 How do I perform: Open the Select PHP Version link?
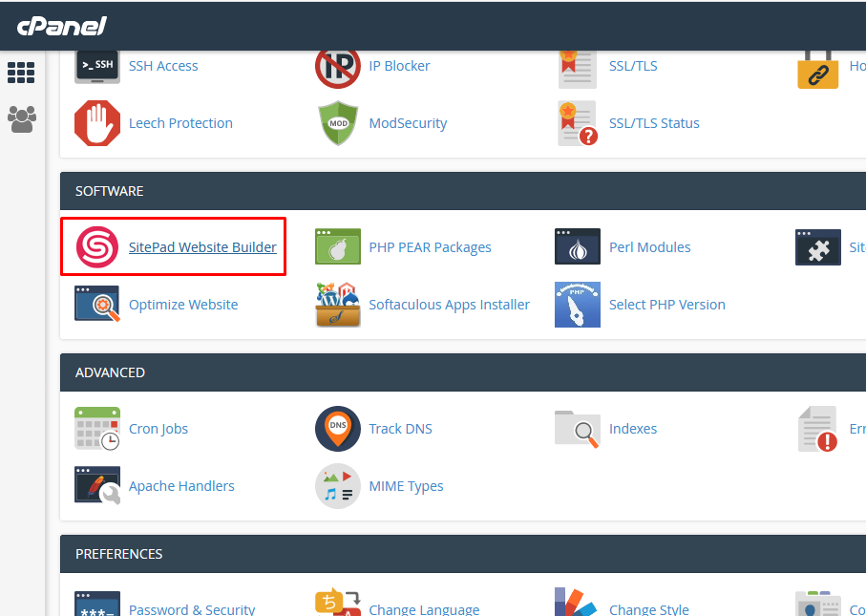667,305
